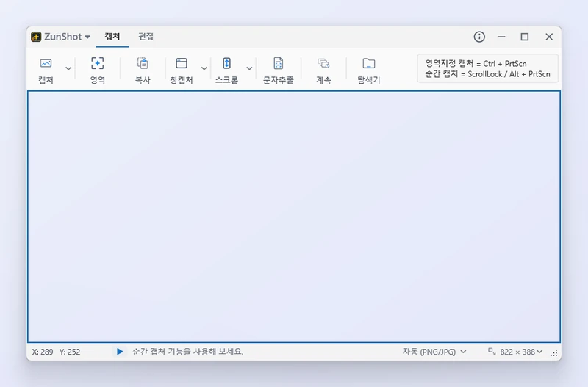Viewport: 588px width, 387px height.
Task: Click the play button in status bar
Action: coord(120,352)
